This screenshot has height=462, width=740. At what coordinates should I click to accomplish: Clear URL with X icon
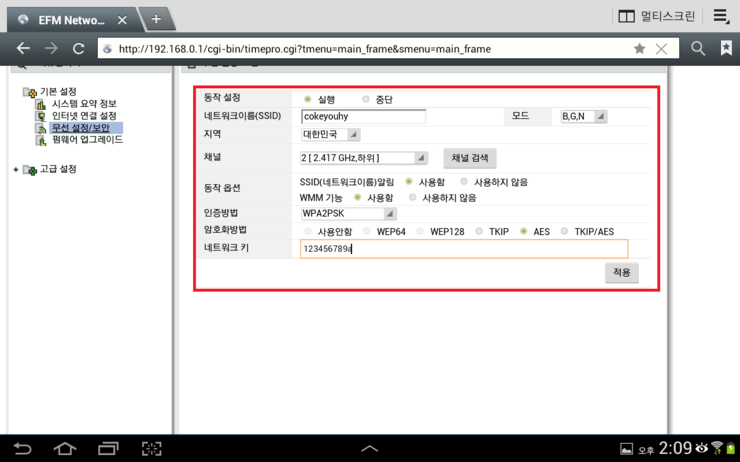tap(661, 48)
